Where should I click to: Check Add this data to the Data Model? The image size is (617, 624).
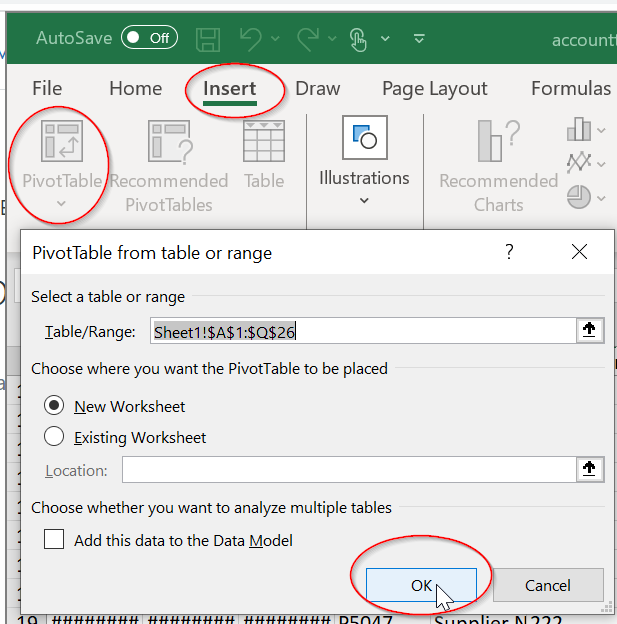click(x=54, y=539)
